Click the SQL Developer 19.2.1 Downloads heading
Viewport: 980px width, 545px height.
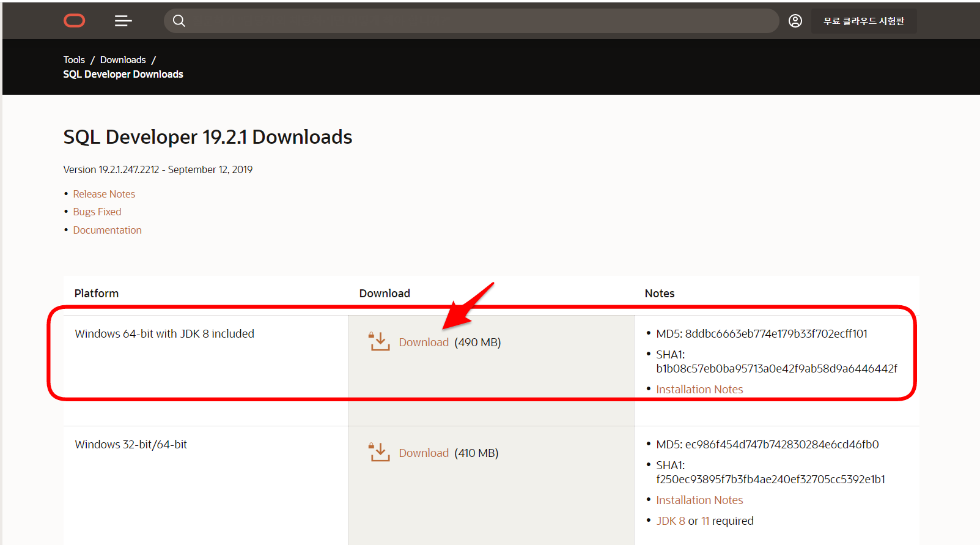coord(208,137)
